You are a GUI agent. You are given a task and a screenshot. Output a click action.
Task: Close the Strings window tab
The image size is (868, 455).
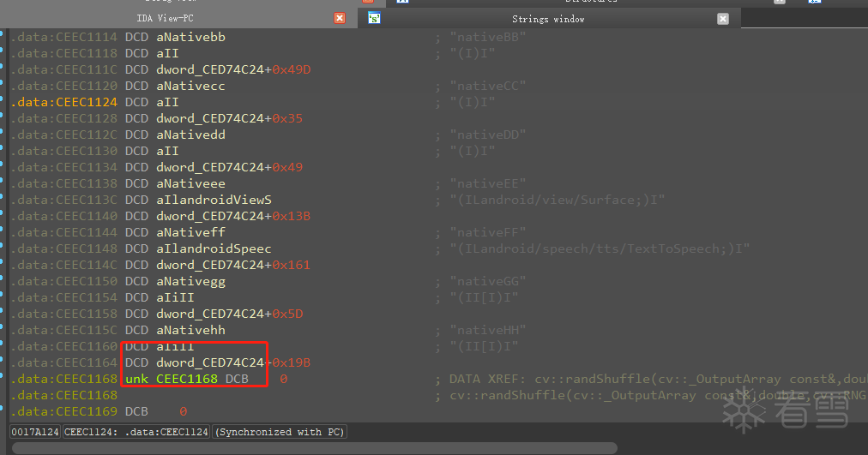pos(723,19)
